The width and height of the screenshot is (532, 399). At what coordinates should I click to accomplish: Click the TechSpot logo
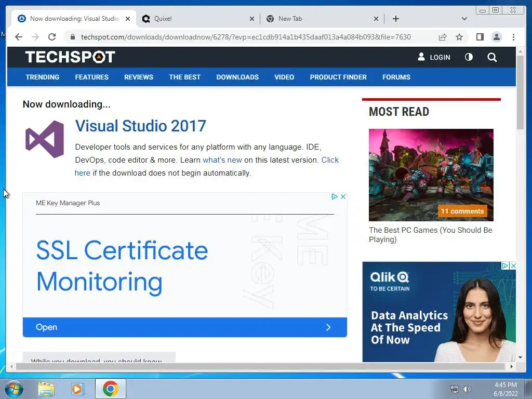tap(70, 57)
